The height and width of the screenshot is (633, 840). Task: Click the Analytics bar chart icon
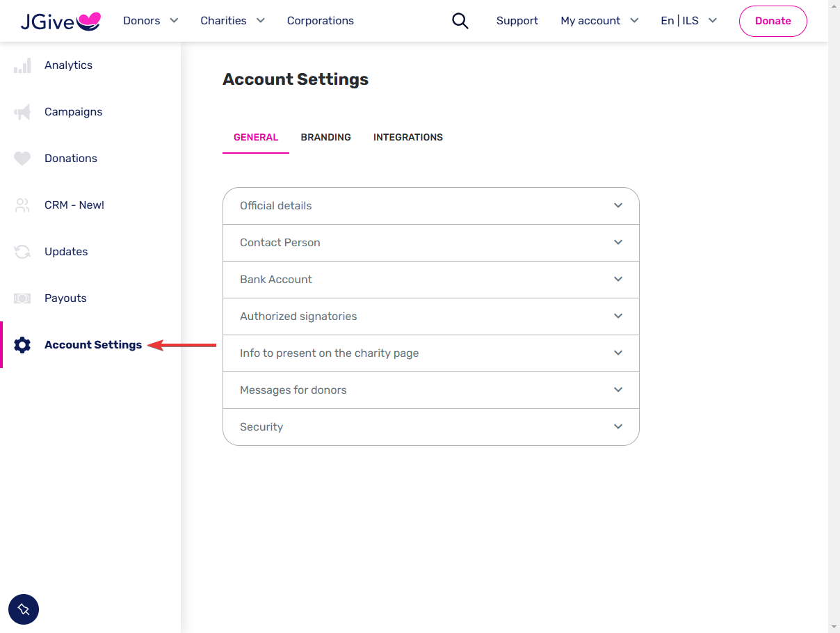coord(22,65)
